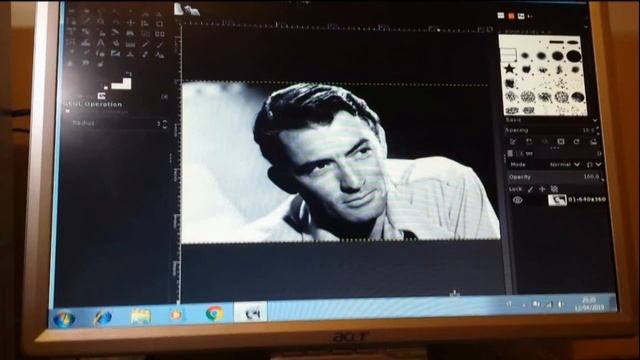This screenshot has width=640, height=360.
Task: Switch to the Brushes tab in right dock
Action: (501, 16)
